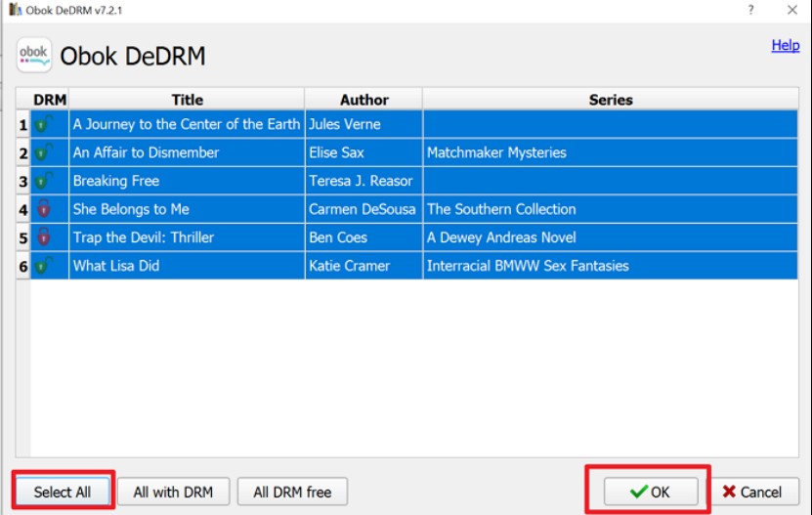
Task: Click green unlocked icon for What Lisa Did
Action: point(44,265)
